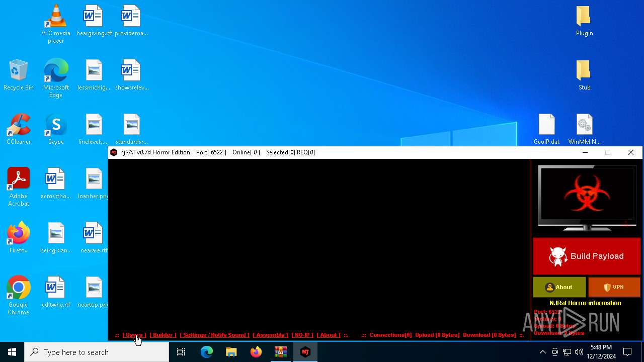Launch Firefox from desktop shortcut
The image size is (644, 362).
click(x=19, y=238)
